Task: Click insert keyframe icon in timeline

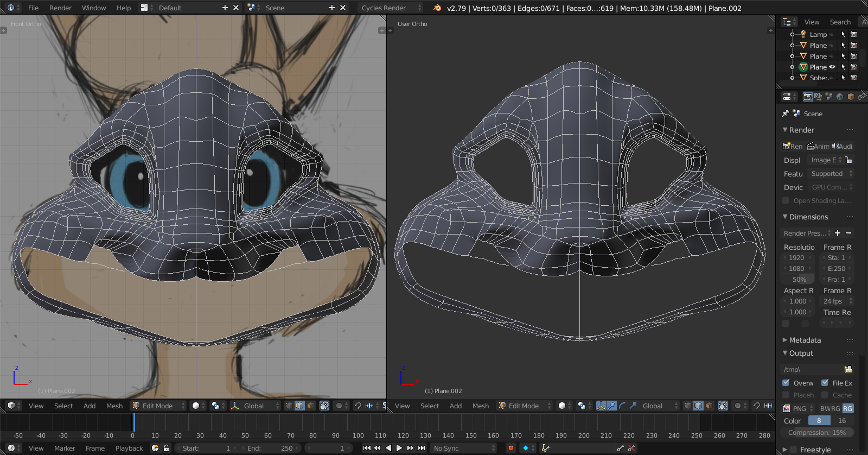Action: tap(620, 448)
